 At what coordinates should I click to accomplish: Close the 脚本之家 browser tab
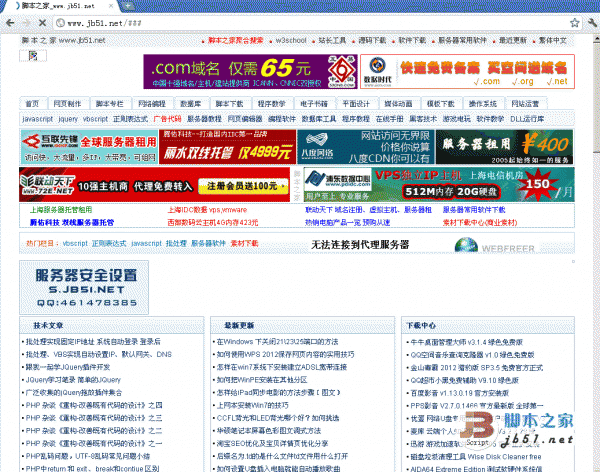111,6
